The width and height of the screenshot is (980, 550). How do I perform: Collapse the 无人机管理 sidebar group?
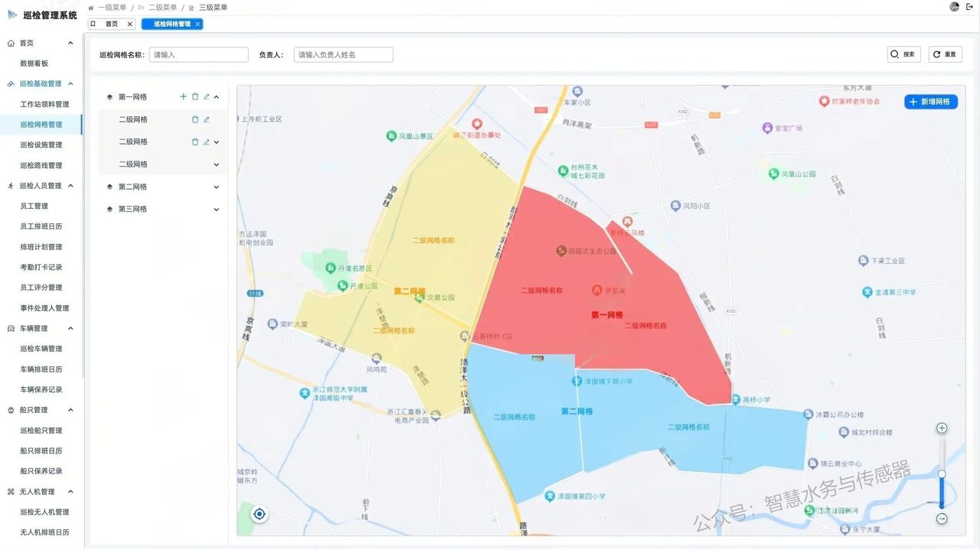point(70,492)
